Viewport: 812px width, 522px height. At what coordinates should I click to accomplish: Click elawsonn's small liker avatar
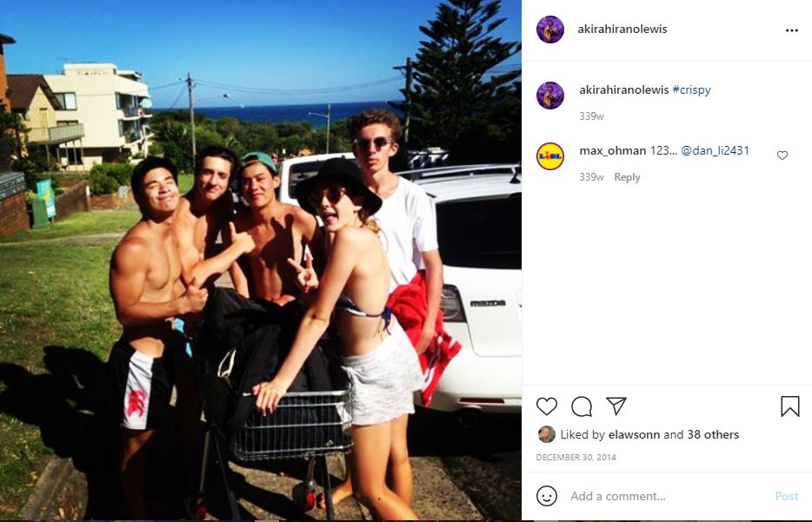click(x=546, y=434)
